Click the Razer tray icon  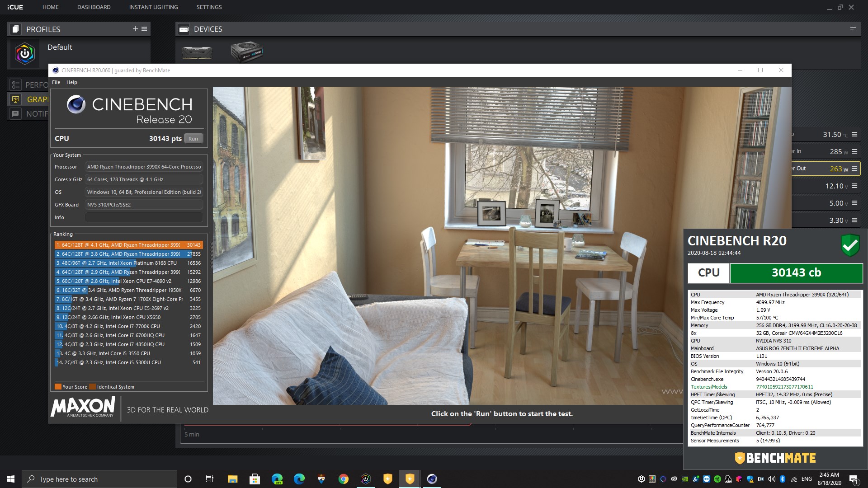717,479
